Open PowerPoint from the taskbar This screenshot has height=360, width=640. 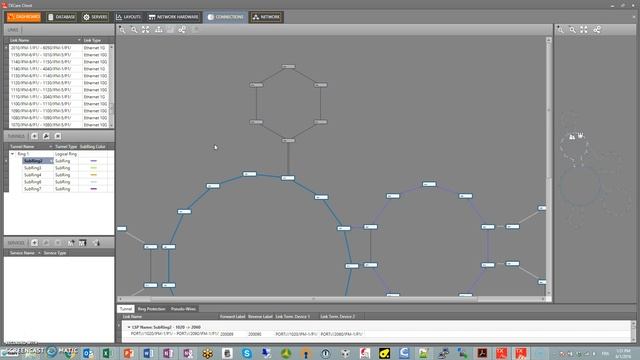(128, 353)
